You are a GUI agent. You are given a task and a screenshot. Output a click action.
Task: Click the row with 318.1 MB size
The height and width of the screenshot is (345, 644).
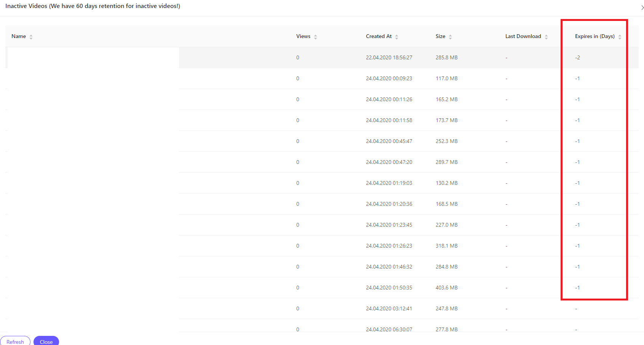pos(322,246)
